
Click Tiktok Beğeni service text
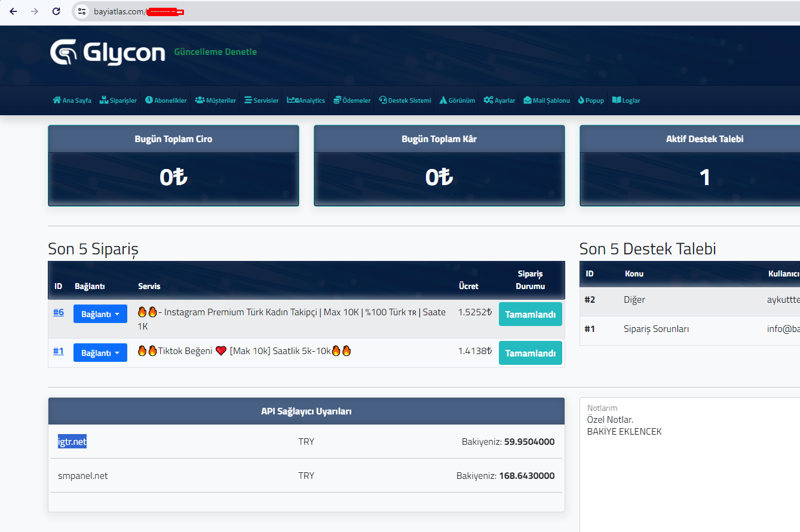(x=244, y=351)
